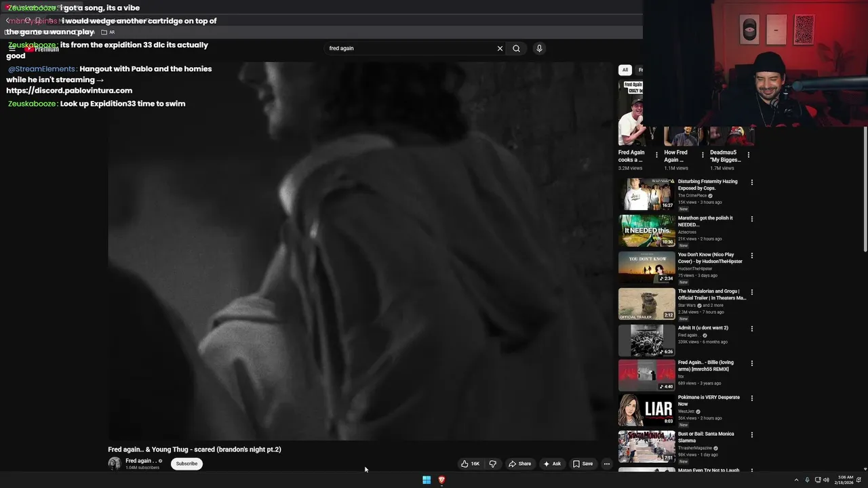Dislike the video with thumbs down
868x488 pixels.
[493, 464]
